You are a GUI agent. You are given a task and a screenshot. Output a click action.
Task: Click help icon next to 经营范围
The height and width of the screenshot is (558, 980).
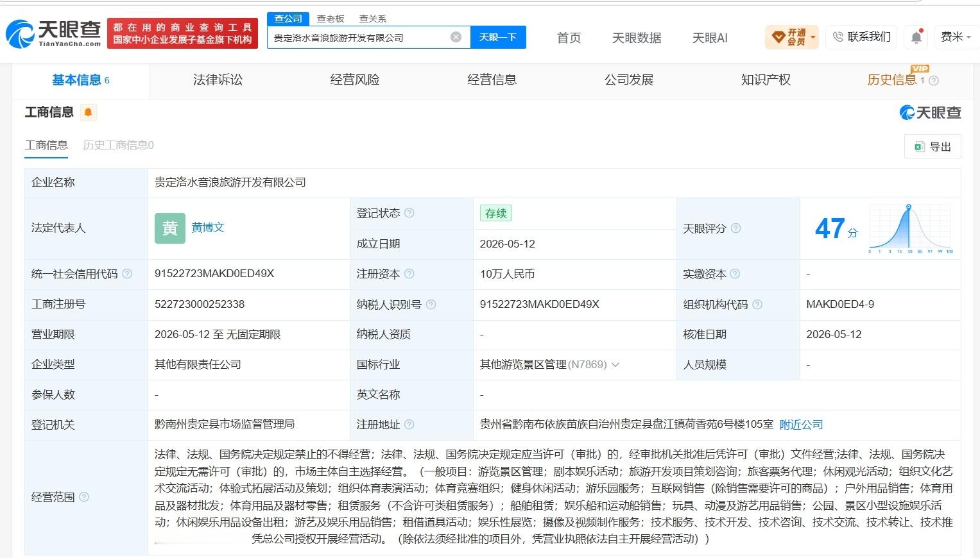83,497
